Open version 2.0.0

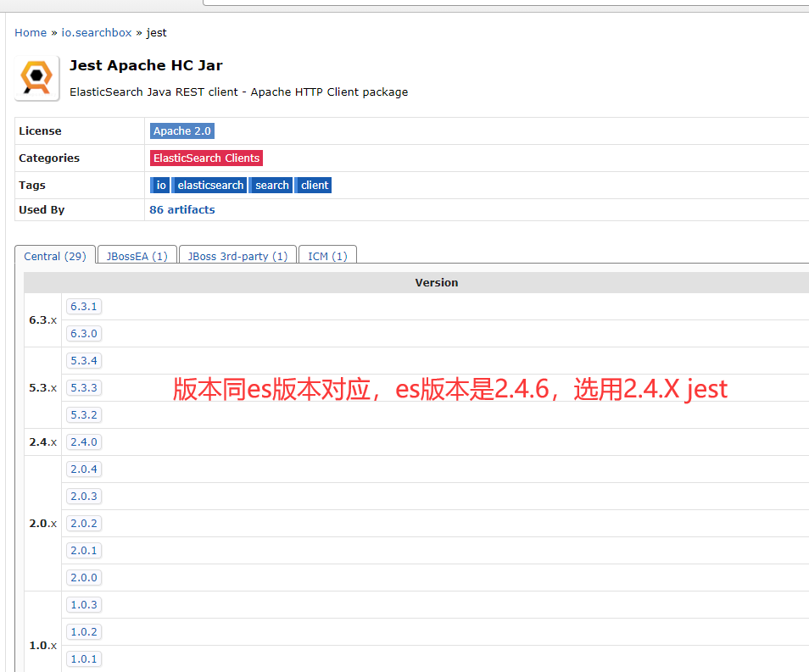pos(84,578)
